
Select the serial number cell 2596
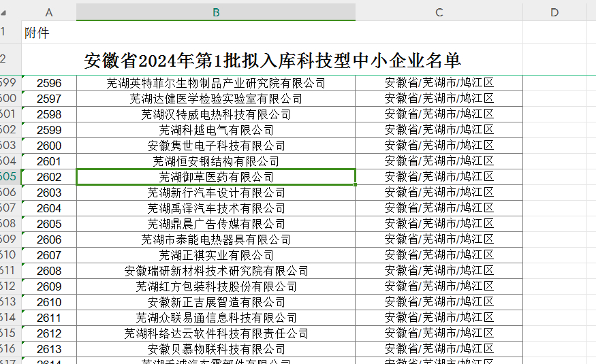(x=49, y=83)
